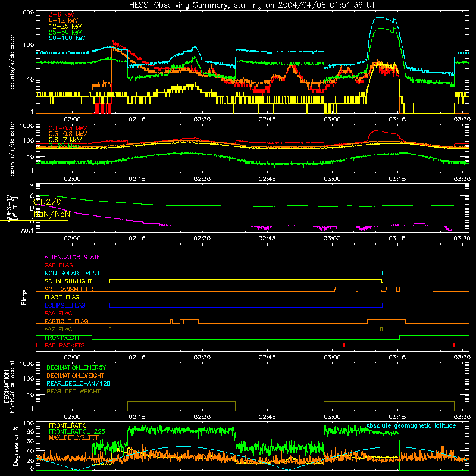Click the 12-25 keV legend entry
The width and height of the screenshot is (476, 476).
[65, 26]
